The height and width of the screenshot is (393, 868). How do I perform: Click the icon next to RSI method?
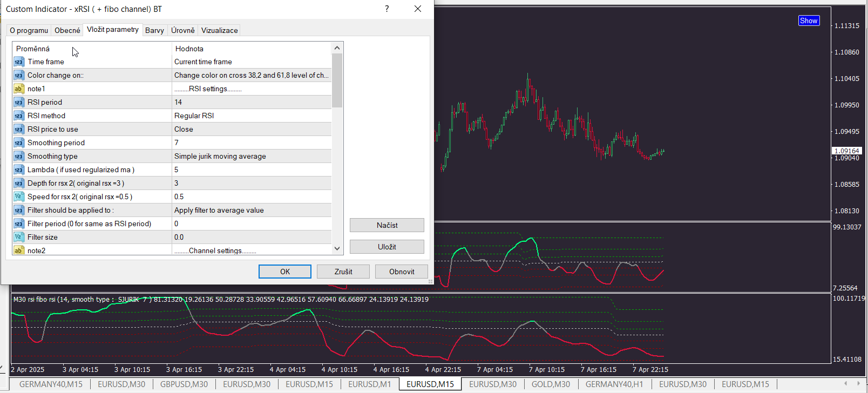pos(18,116)
